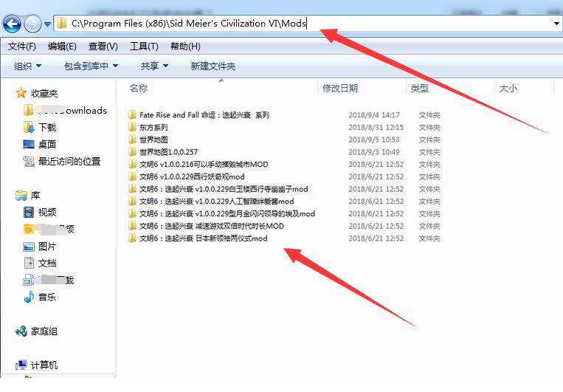Open the 文件(F) menu

21,46
